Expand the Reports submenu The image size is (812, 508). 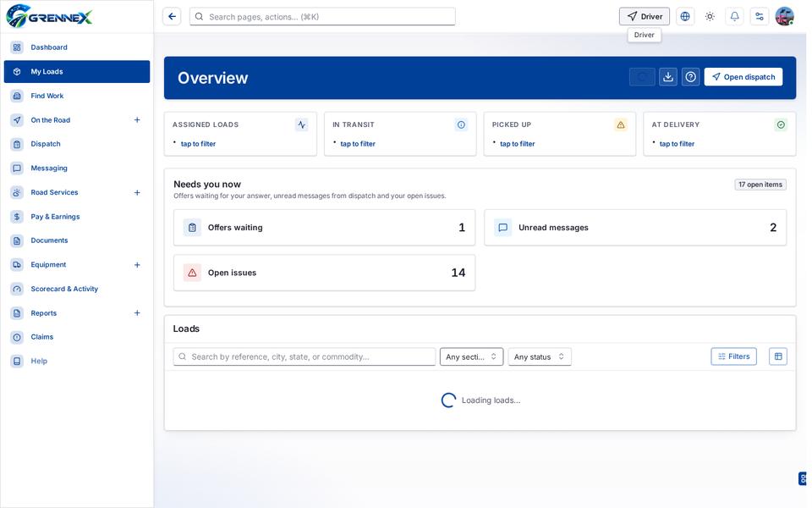pyautogui.click(x=137, y=313)
